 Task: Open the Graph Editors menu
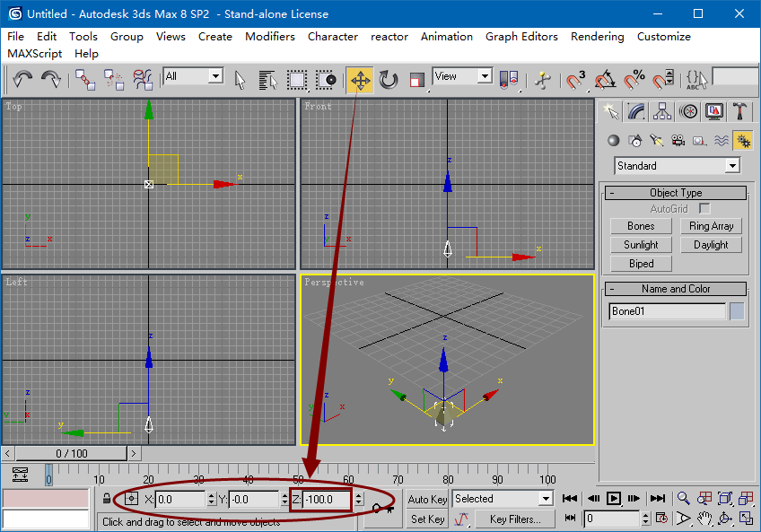pos(521,37)
